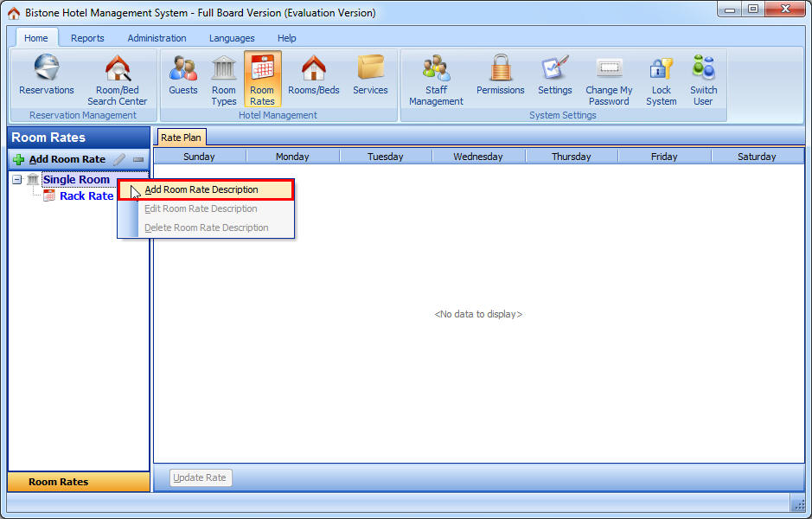
Task: Open the Languages ribbon tab
Action: tap(232, 38)
